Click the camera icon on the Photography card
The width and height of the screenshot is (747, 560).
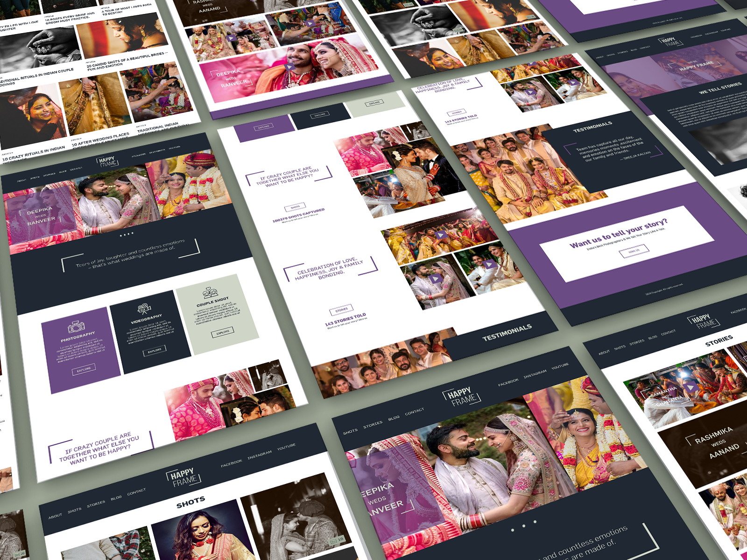[76, 327]
